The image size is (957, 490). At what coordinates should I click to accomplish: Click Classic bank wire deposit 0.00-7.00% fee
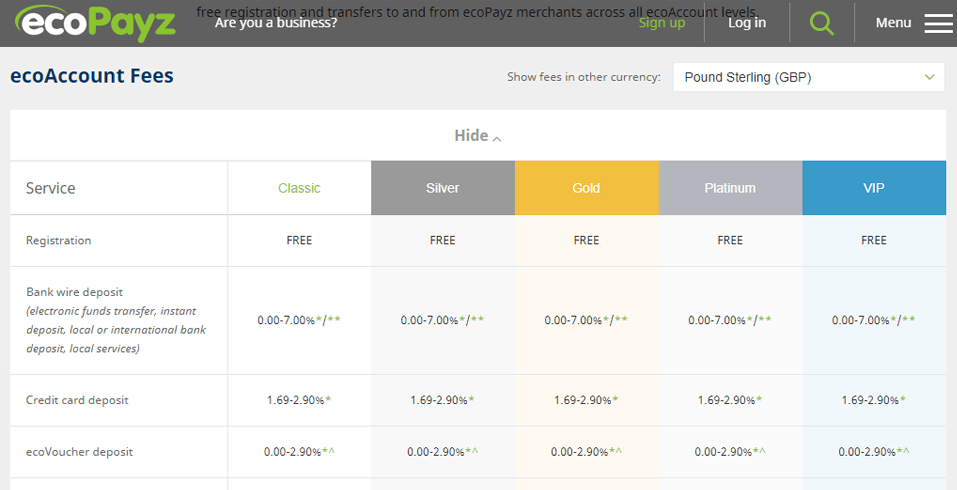pyautogui.click(x=299, y=320)
